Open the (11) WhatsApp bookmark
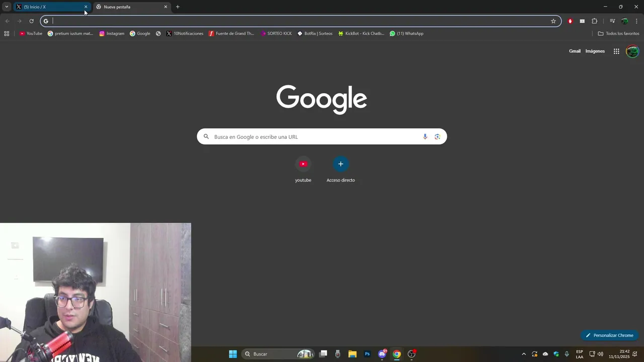644x362 pixels. pyautogui.click(x=407, y=34)
